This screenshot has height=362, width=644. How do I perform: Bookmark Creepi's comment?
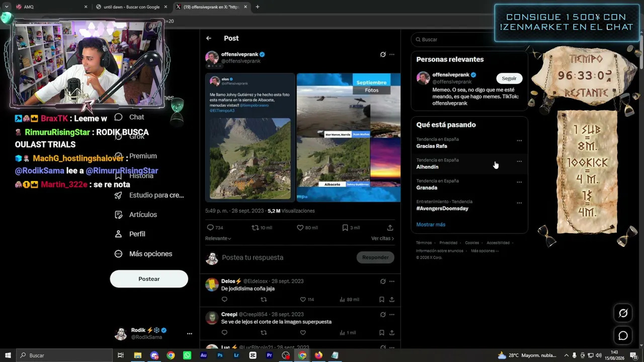pos(382,333)
